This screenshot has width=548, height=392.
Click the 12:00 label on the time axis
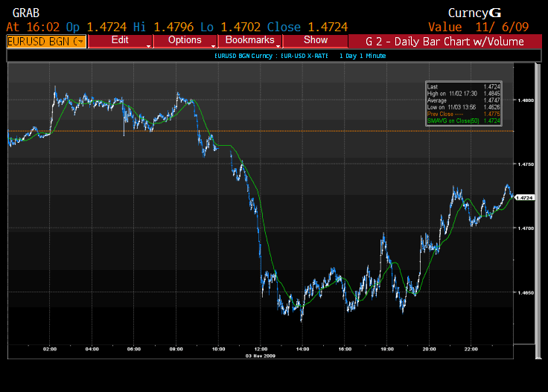pyautogui.click(x=261, y=348)
